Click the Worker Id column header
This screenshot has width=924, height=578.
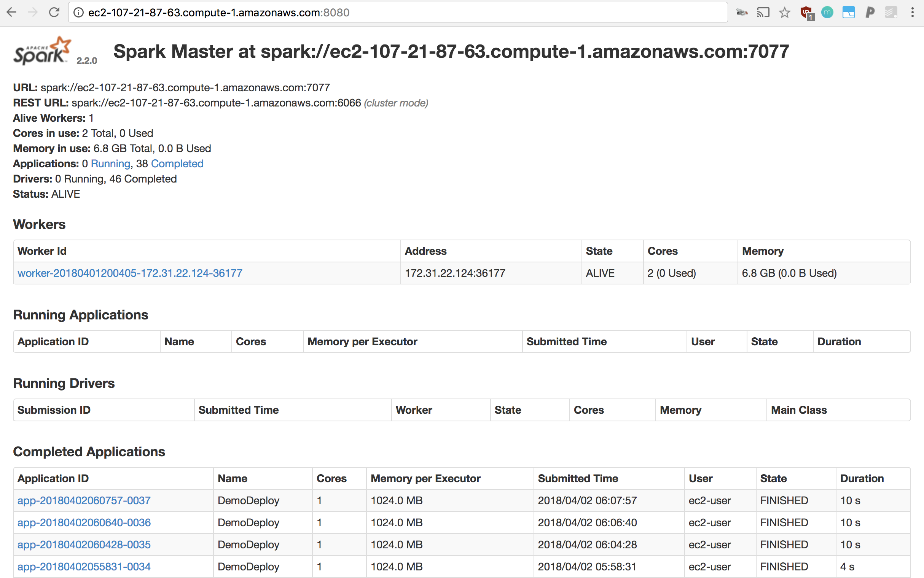click(x=42, y=251)
